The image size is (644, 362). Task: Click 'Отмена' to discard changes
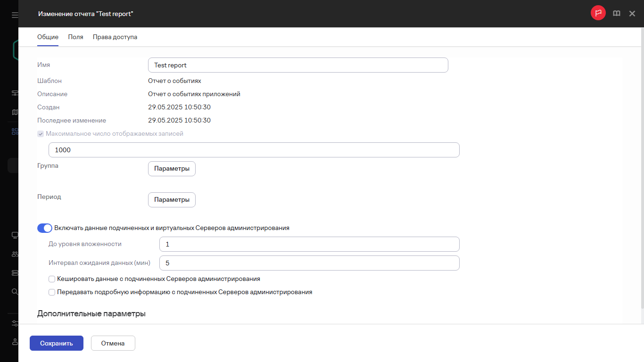pyautogui.click(x=113, y=343)
